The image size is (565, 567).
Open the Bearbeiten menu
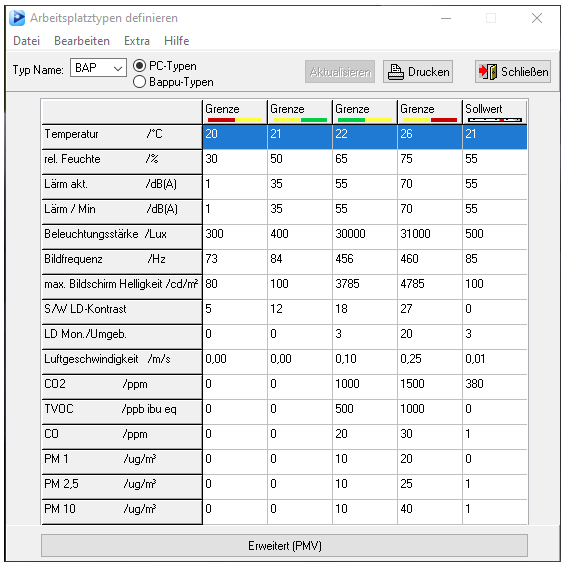[82, 41]
